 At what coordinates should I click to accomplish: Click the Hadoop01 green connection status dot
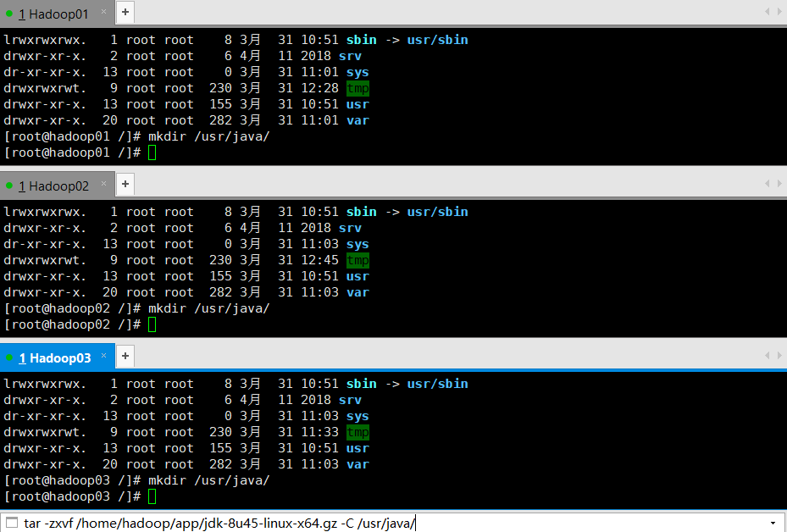point(9,14)
